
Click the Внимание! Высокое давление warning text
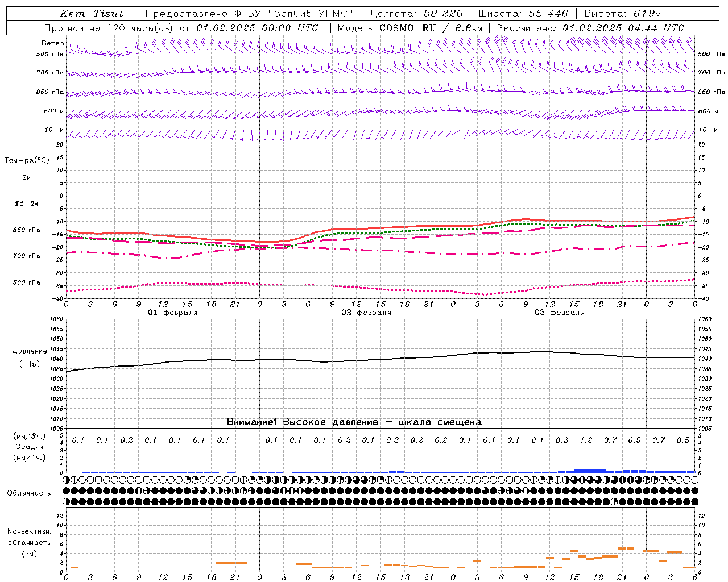(354, 422)
